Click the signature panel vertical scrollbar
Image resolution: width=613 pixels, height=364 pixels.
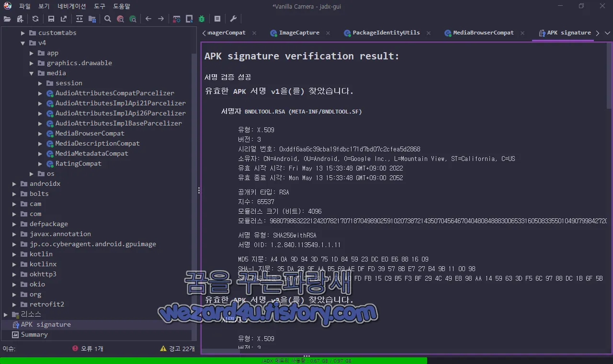pyautogui.click(x=610, y=77)
